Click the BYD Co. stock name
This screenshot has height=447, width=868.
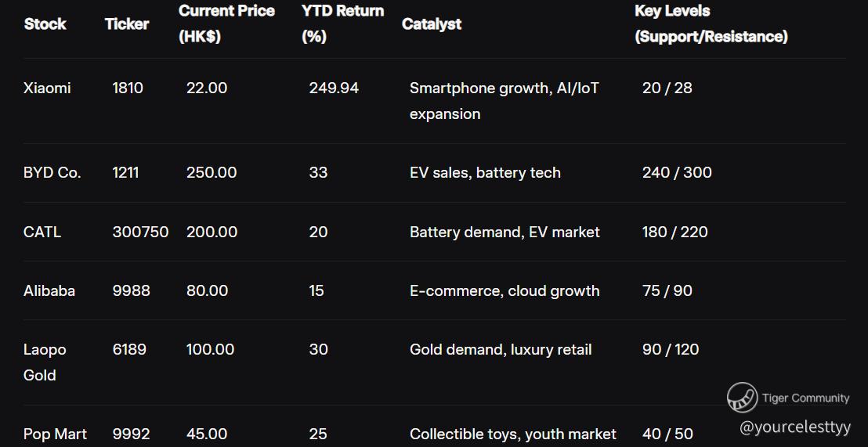tap(52, 172)
